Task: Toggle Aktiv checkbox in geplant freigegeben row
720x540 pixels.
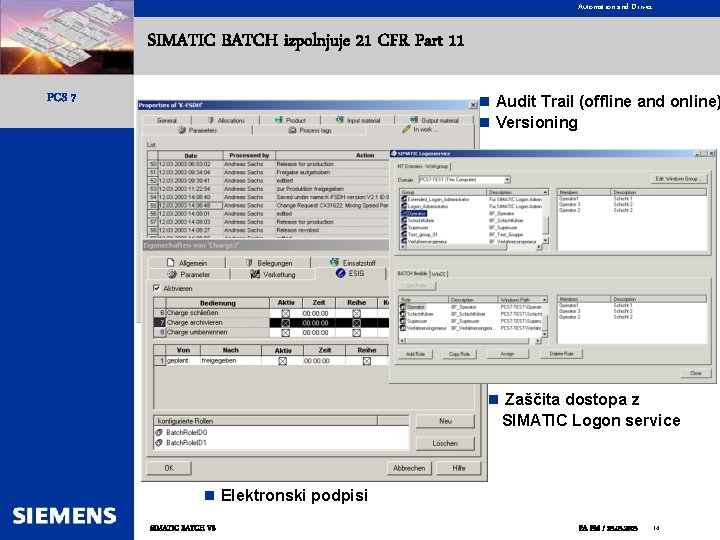Action: [282, 361]
